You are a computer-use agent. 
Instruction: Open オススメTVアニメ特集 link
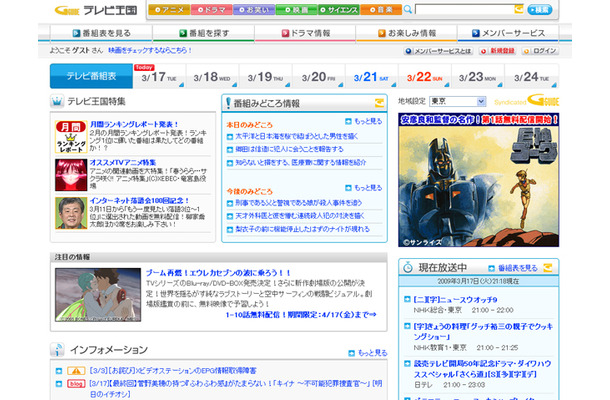(x=123, y=162)
